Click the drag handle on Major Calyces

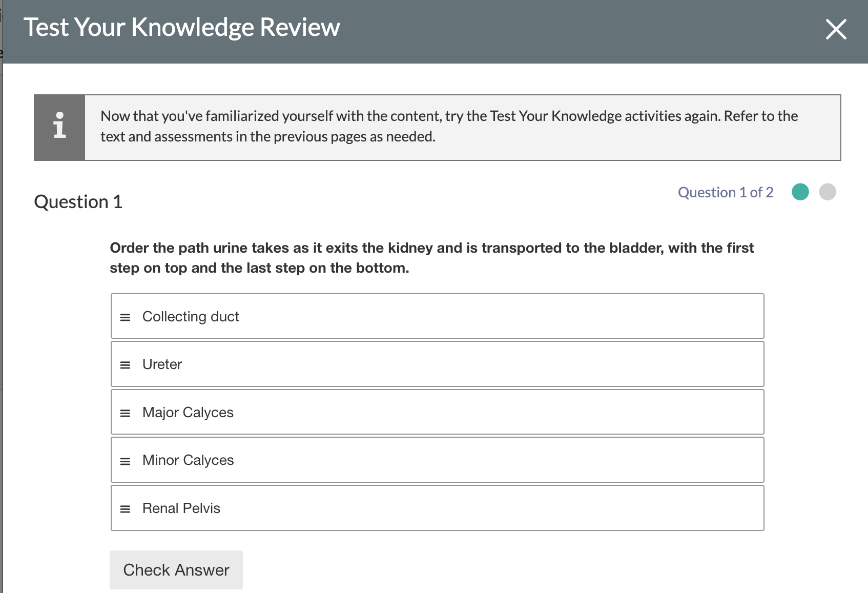pyautogui.click(x=125, y=412)
